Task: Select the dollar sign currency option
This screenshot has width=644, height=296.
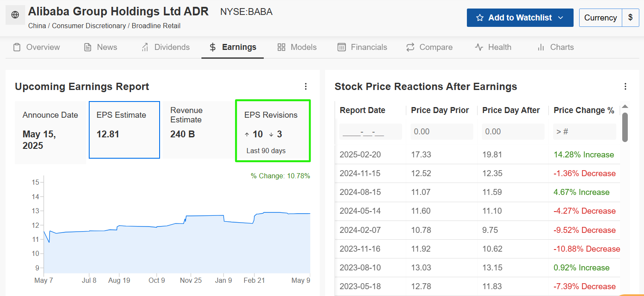Action: pos(630,18)
